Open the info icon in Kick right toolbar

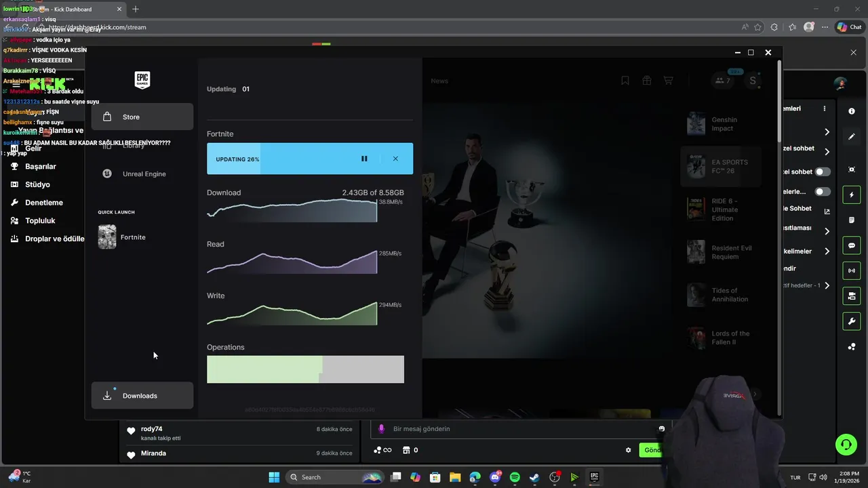852,111
